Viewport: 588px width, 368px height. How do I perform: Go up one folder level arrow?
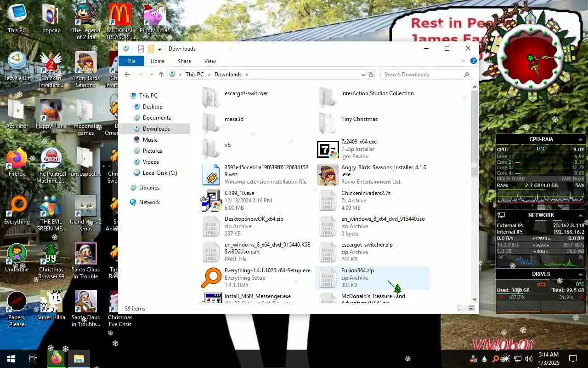[x=161, y=75]
